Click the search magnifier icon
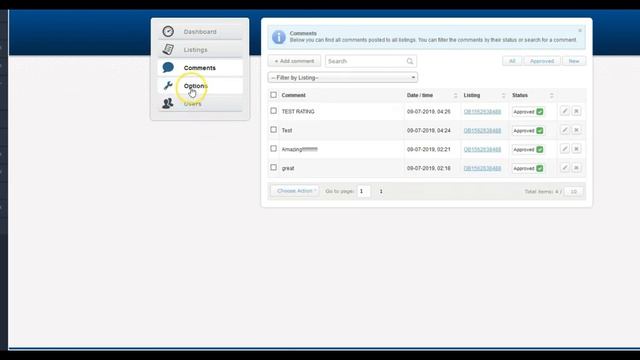Screen dimensions: 640x360 tap(410, 61)
